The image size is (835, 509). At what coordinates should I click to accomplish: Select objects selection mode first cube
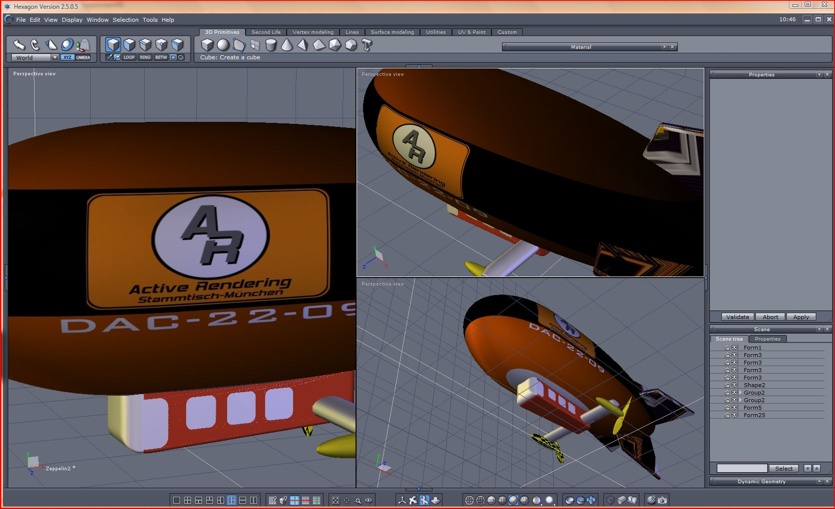[113, 44]
